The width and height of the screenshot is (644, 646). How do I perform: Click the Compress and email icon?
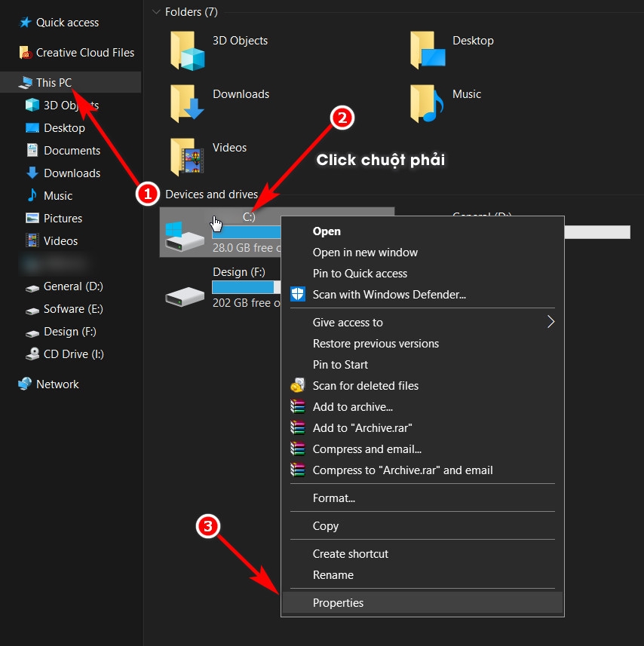pyautogui.click(x=297, y=449)
